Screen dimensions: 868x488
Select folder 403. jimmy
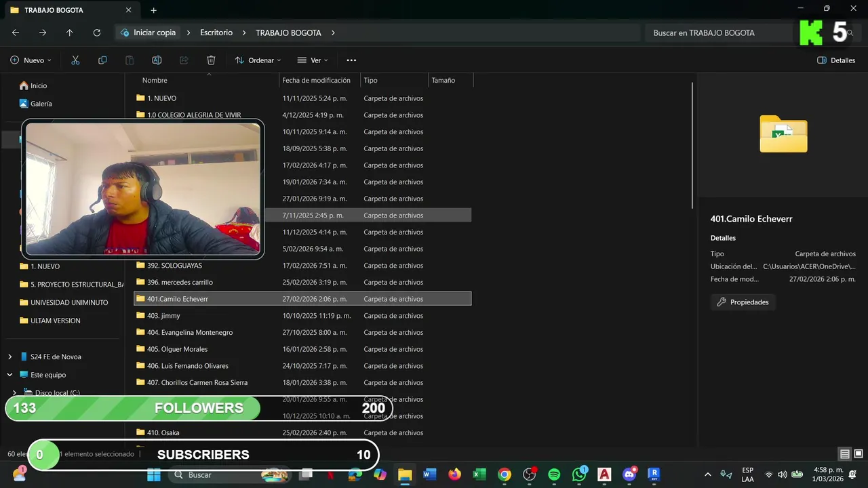tap(302, 316)
